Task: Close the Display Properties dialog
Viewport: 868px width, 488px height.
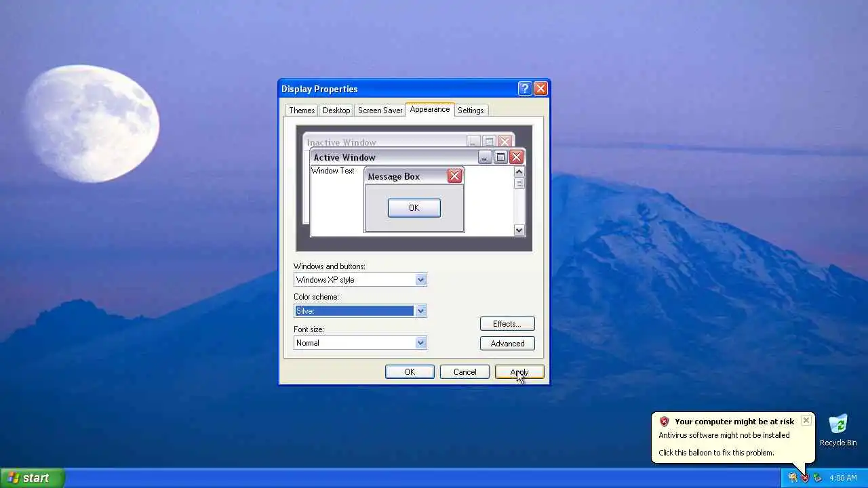Action: [540, 89]
